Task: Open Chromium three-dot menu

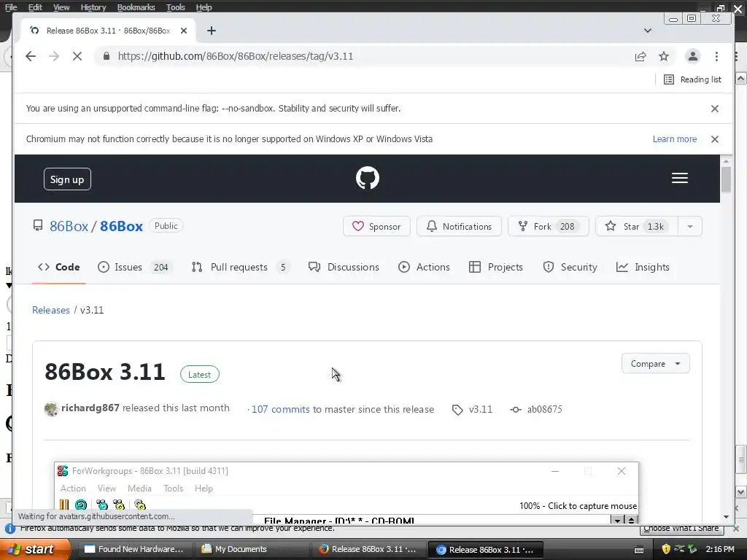Action: pos(716,56)
